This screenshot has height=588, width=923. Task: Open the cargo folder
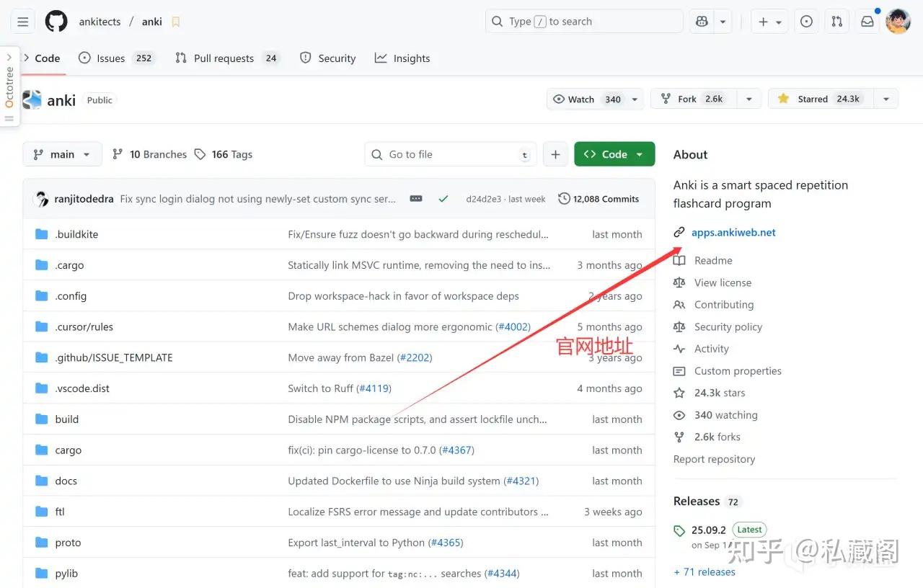(x=69, y=450)
